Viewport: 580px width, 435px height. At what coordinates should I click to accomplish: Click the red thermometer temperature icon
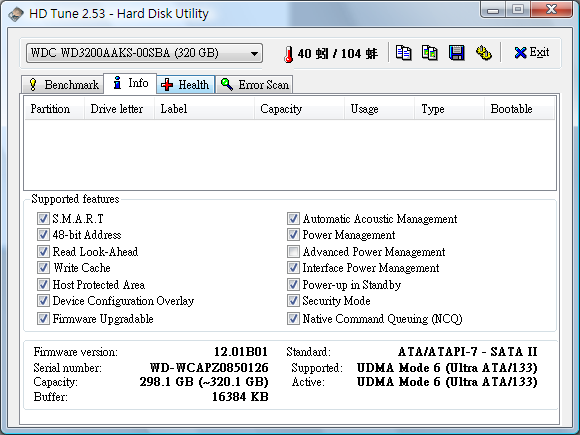pos(289,54)
